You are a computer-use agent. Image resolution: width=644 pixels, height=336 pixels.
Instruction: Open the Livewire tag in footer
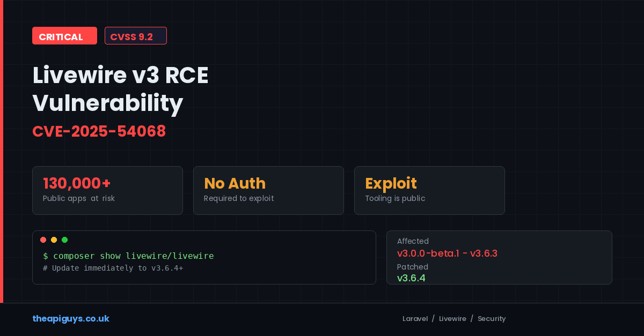tap(452, 319)
